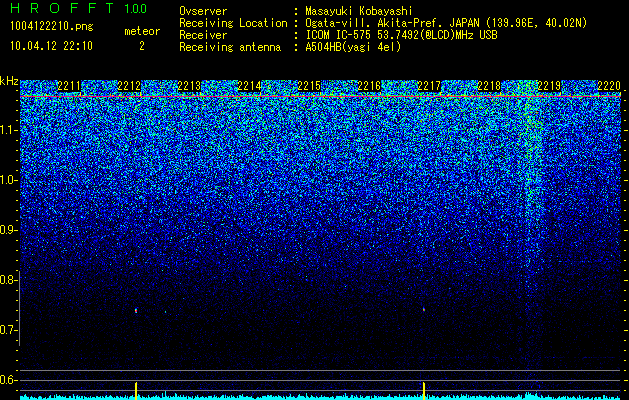Select the file name 1004122210.png
The image size is (629, 400).
click(x=52, y=27)
